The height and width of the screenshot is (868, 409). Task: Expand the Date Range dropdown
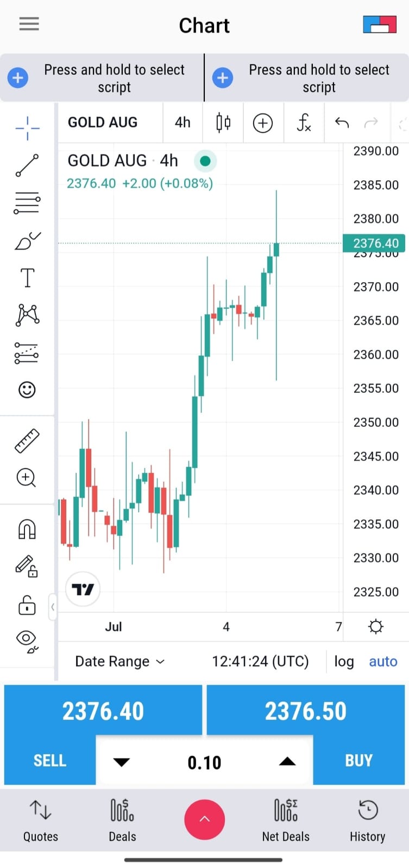click(x=119, y=661)
